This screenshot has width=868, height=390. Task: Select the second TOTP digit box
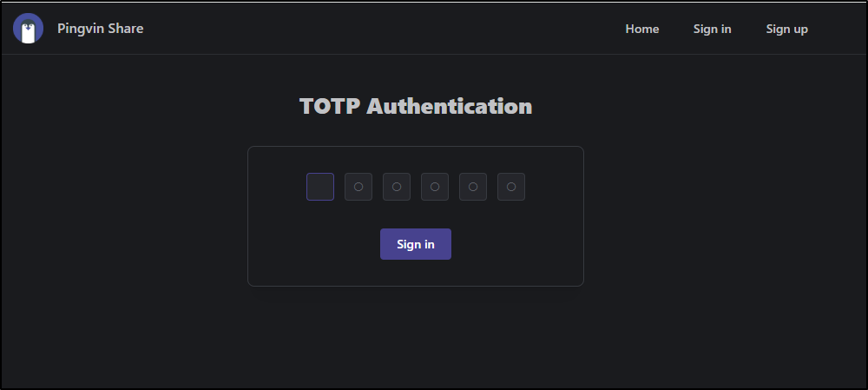tap(358, 187)
